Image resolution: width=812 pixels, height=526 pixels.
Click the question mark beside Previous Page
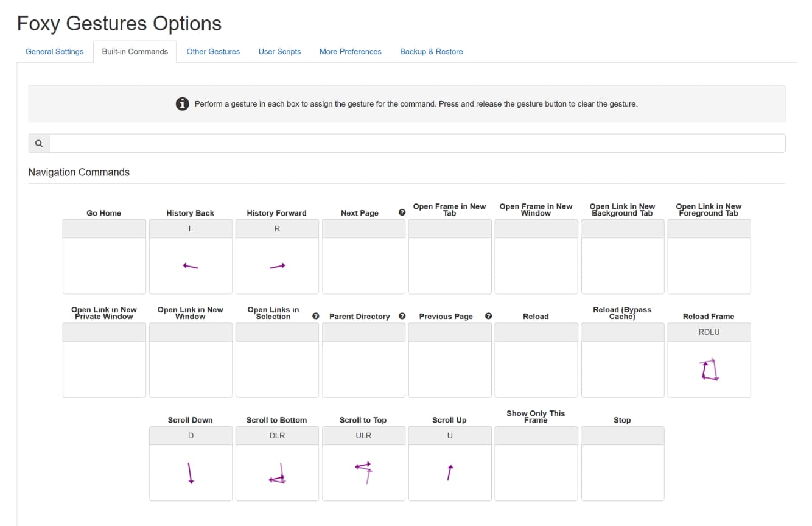tap(488, 316)
